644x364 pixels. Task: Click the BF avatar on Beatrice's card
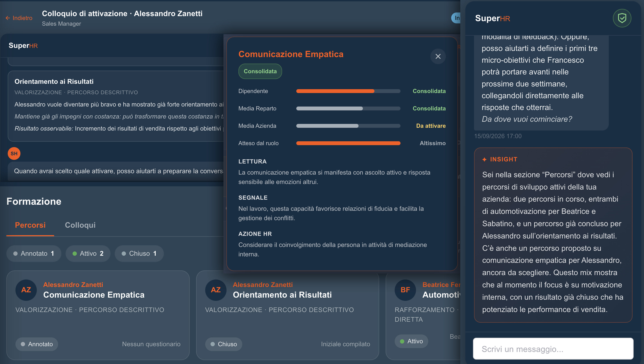(x=405, y=290)
